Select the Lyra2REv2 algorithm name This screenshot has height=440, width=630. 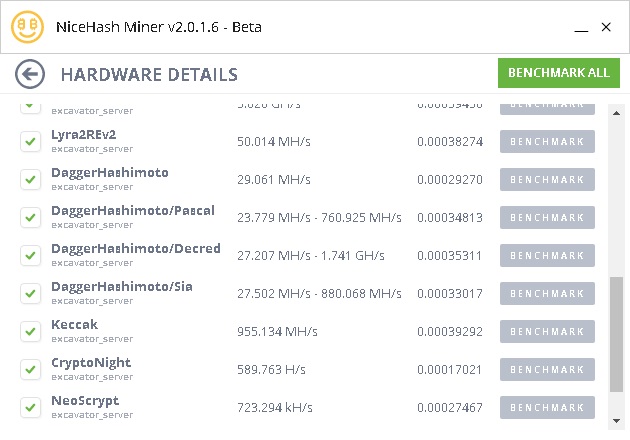(84, 135)
